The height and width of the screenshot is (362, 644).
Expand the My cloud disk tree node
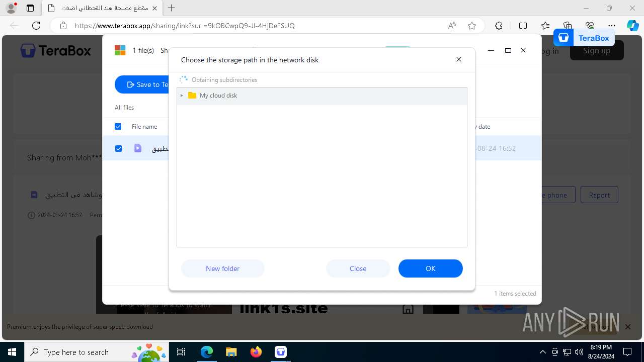(x=182, y=96)
